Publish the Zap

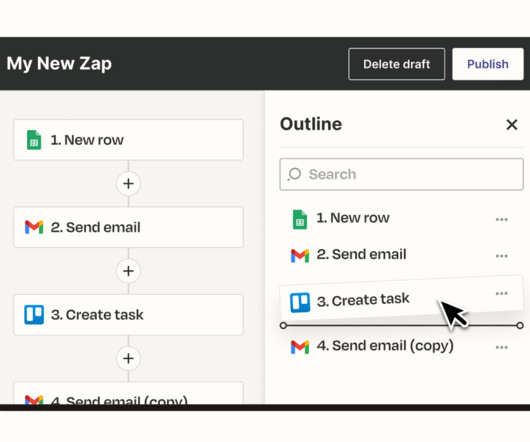coord(488,64)
